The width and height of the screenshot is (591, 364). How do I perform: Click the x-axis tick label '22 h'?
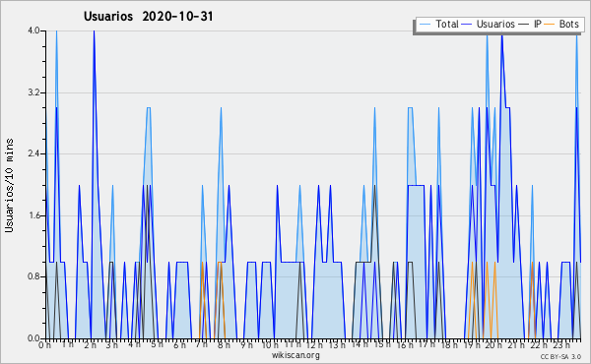(x=539, y=344)
